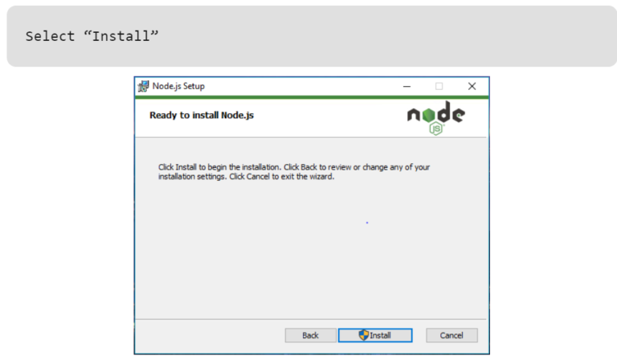Exit the wizard with the Cancel button
Screen dimensions: 617x364
(452, 335)
